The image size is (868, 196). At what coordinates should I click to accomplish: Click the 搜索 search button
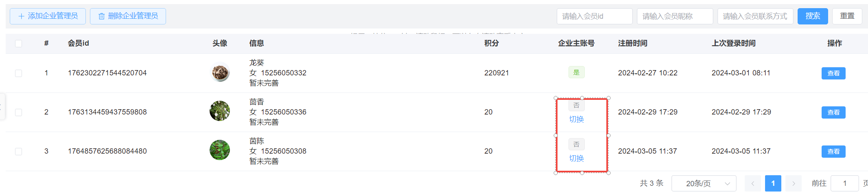[x=813, y=16]
